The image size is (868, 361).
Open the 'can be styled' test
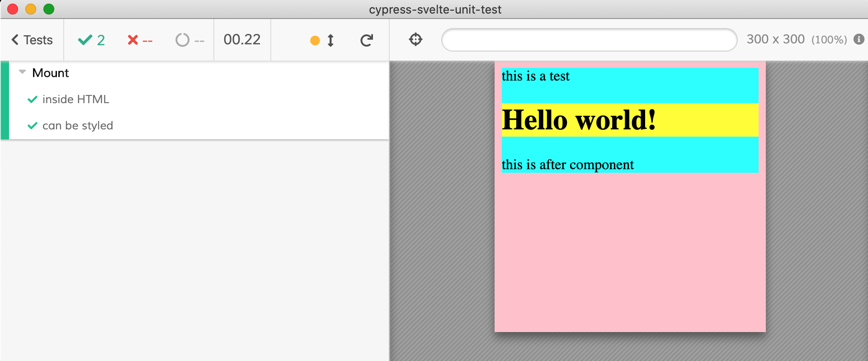77,125
